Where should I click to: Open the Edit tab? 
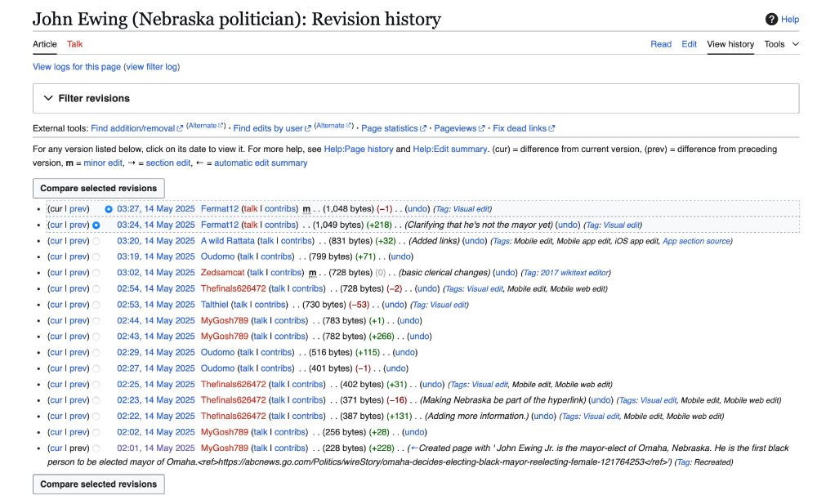689,44
